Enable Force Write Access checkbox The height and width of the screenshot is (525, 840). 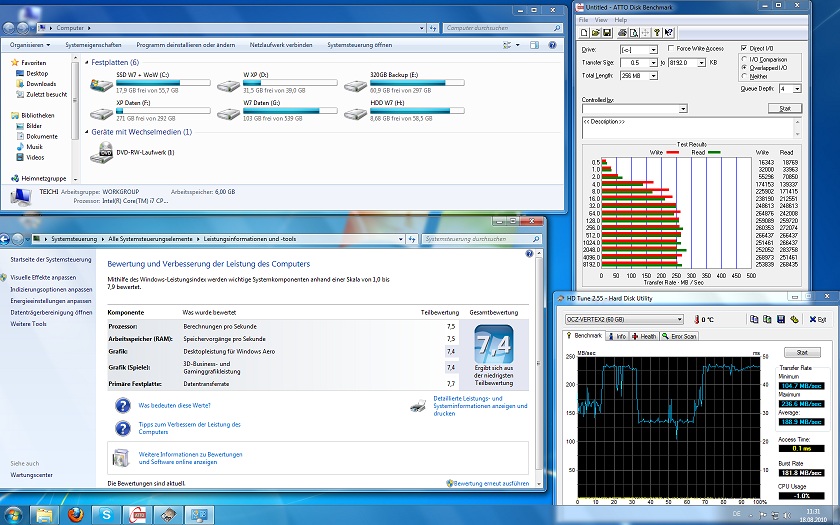click(x=671, y=48)
